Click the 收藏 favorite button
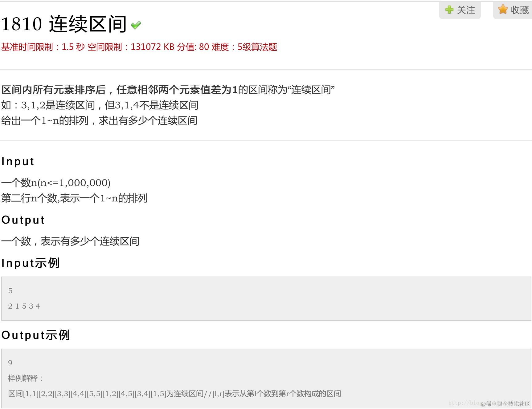This screenshot has width=532, height=409. pyautogui.click(x=513, y=10)
